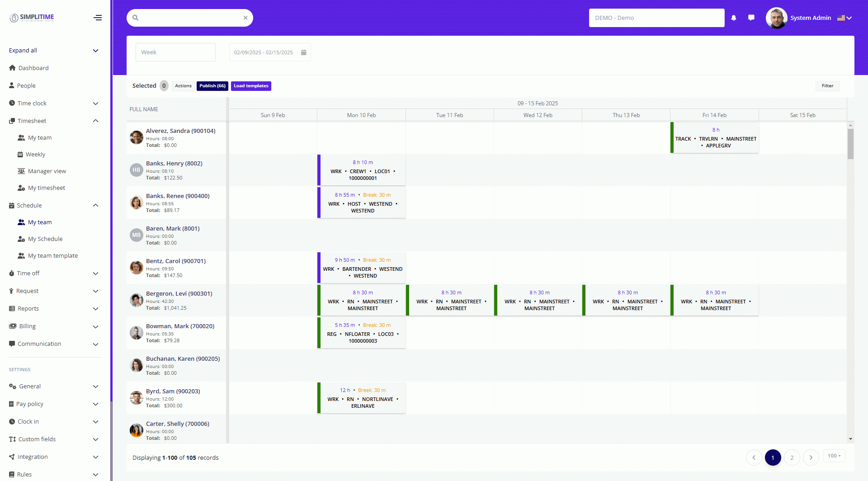Viewport: 868px width, 481px height.
Task: Click the Time clock icon
Action: (x=12, y=103)
